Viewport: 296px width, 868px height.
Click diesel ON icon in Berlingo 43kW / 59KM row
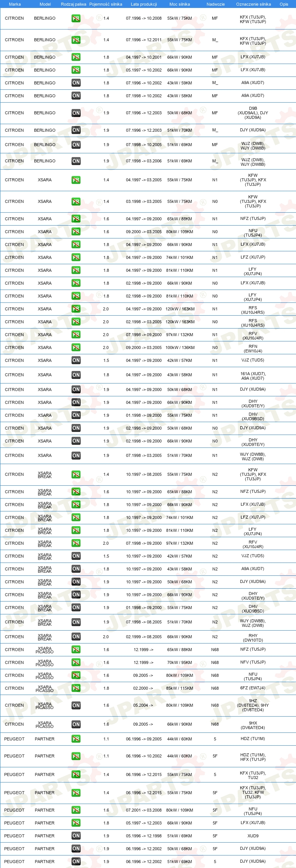(x=76, y=83)
